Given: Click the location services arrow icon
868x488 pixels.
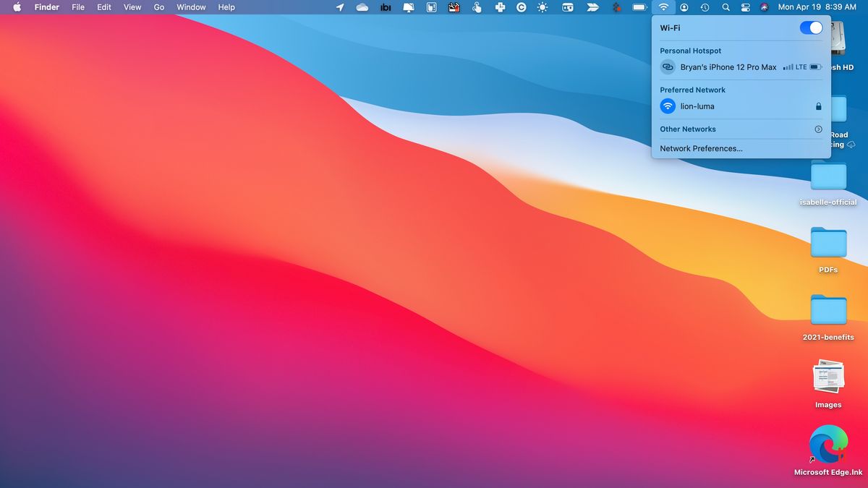Looking at the screenshot, I should click(339, 7).
